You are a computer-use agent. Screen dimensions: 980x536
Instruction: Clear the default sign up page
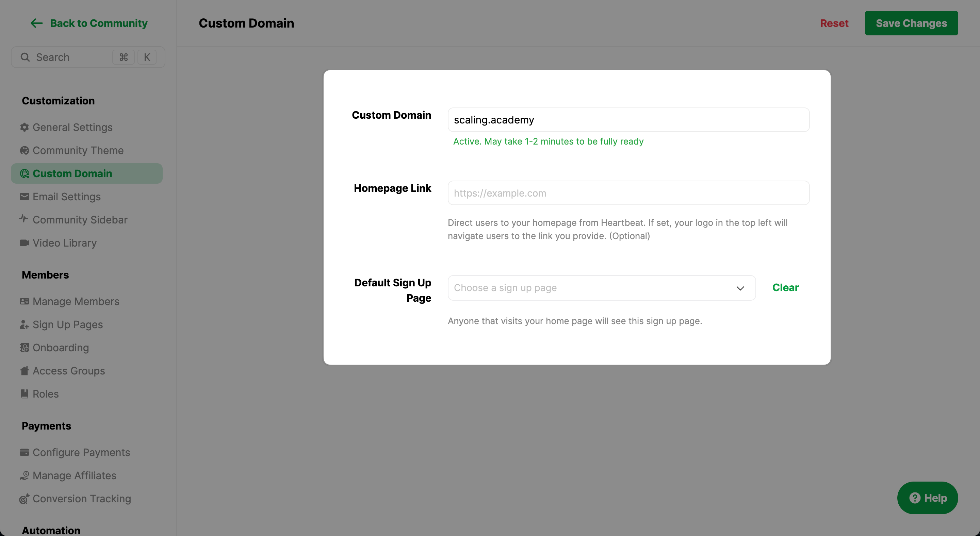click(x=785, y=287)
